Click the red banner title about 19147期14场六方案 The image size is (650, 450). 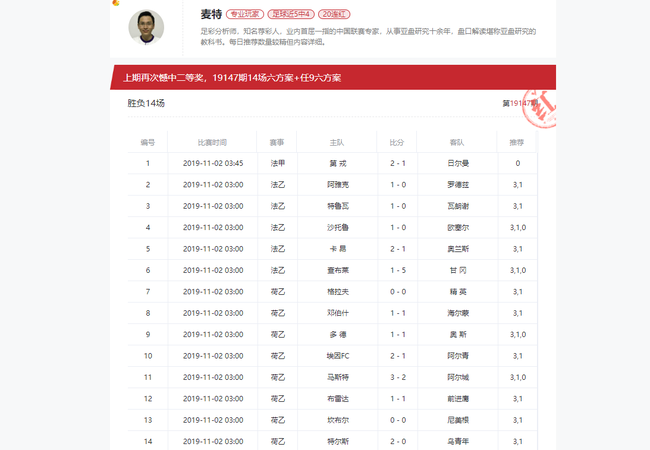(232, 78)
